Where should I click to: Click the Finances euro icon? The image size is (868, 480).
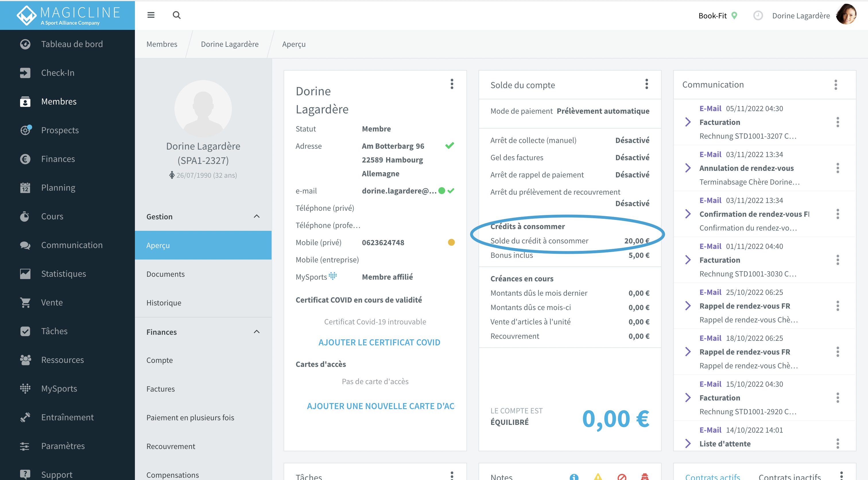click(25, 159)
